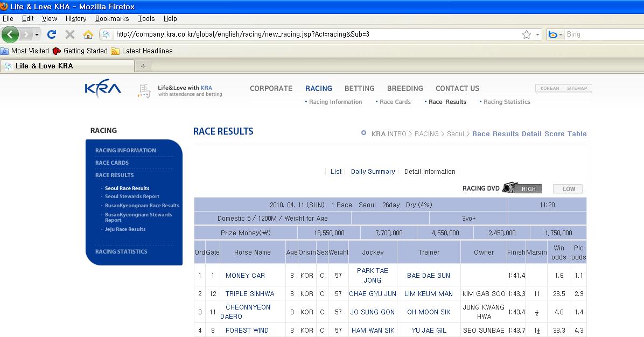
Task: Open the Daily Summary link
Action: click(x=373, y=172)
